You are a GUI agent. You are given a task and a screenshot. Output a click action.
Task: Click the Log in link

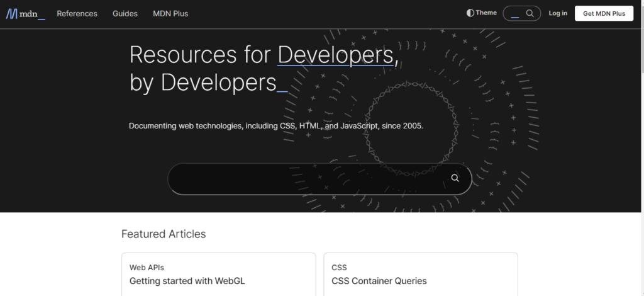pos(558,13)
